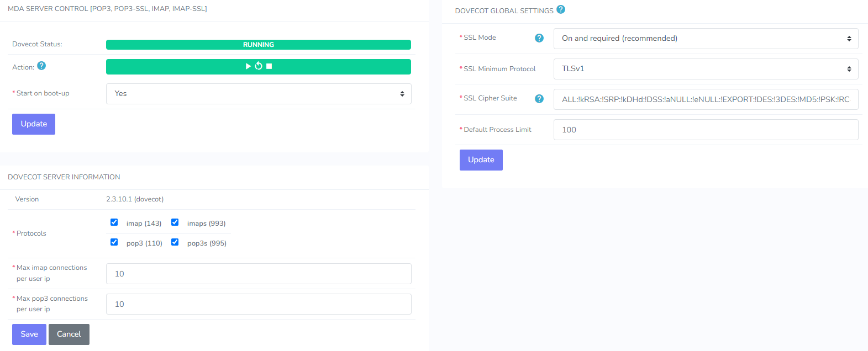868x351 pixels.
Task: Open help icon next to Action label
Action: tap(41, 66)
